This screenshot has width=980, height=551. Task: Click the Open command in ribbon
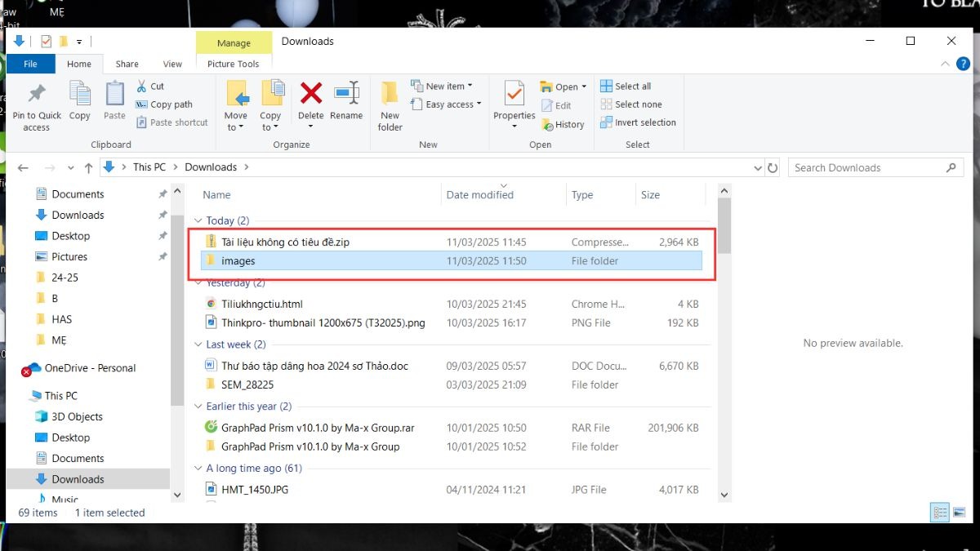click(563, 87)
